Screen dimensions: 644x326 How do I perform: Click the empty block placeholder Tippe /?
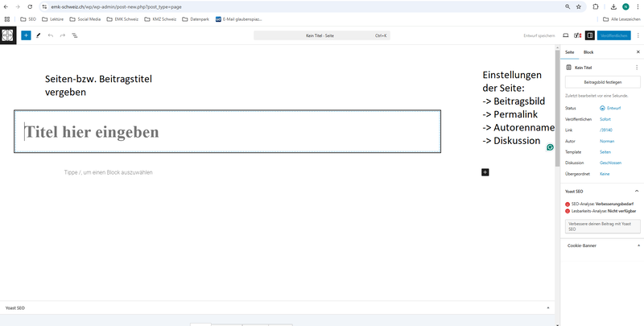pyautogui.click(x=108, y=172)
